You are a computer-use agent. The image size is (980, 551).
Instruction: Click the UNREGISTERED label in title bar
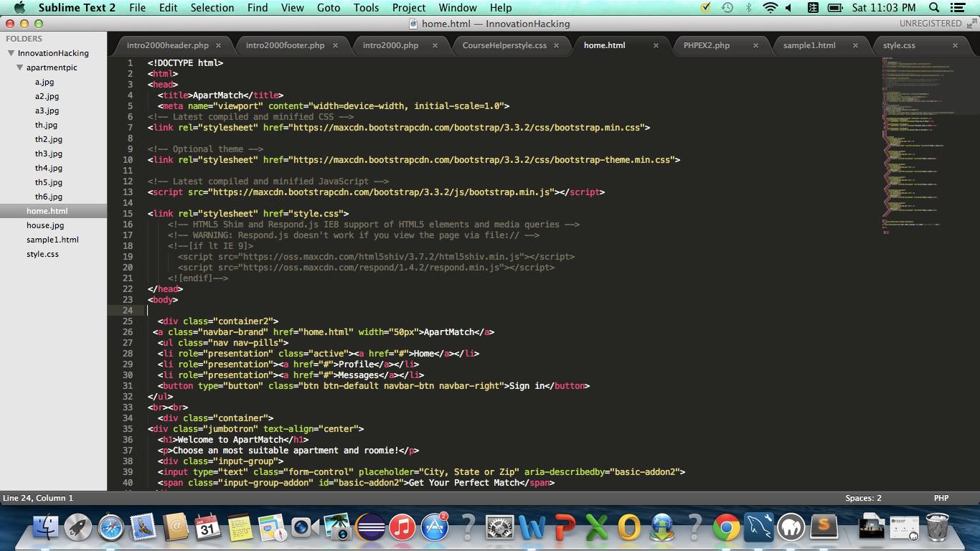pyautogui.click(x=930, y=24)
